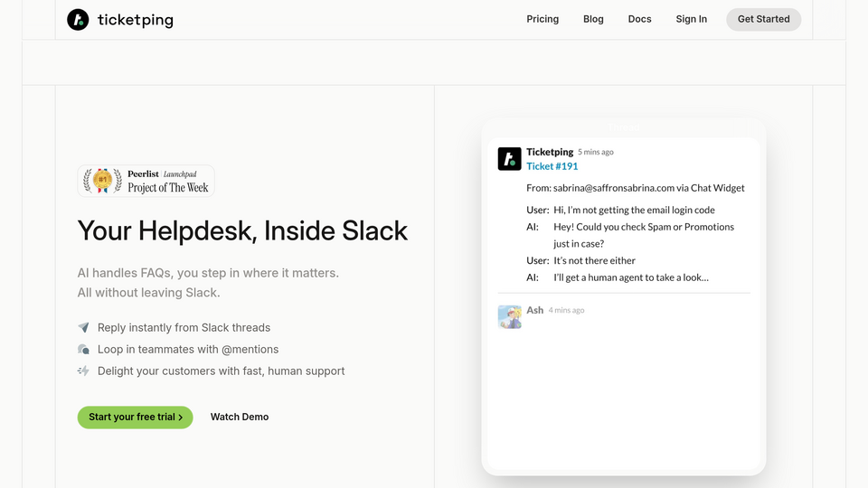Click 'It's not there either' user message
This screenshot has width=868, height=488.
pos(595,260)
